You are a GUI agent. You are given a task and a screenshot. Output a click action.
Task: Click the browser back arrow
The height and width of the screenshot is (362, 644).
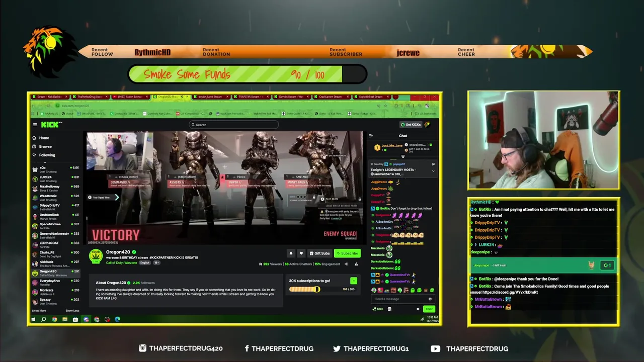tap(33, 106)
